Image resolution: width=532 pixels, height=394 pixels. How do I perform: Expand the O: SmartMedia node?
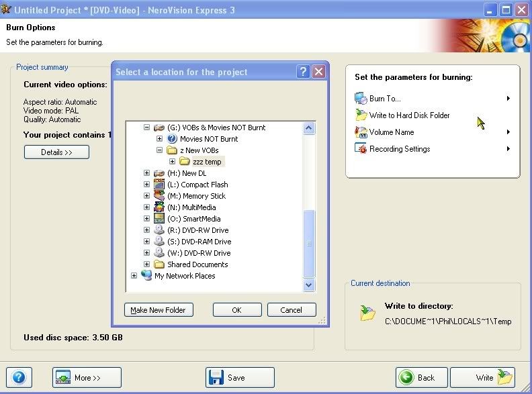pos(146,219)
